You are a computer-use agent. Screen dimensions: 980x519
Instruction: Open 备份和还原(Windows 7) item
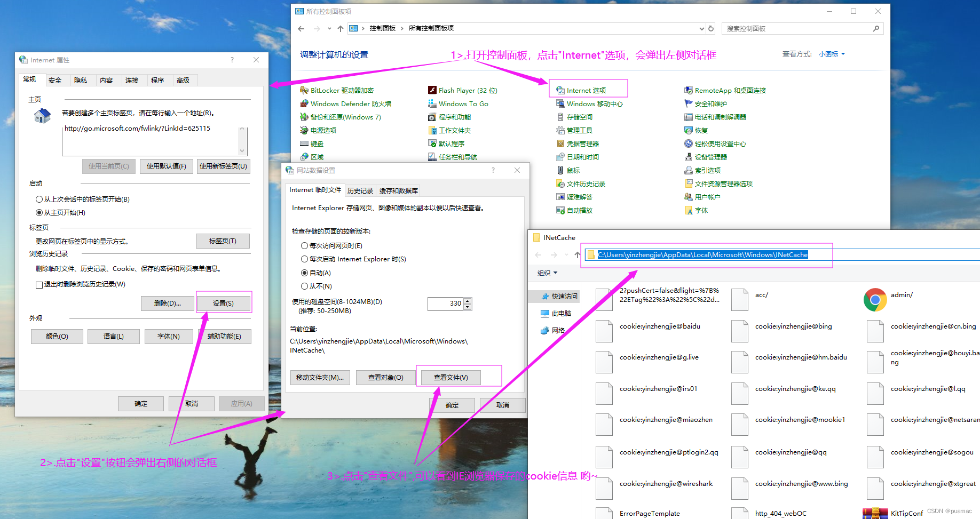point(341,117)
